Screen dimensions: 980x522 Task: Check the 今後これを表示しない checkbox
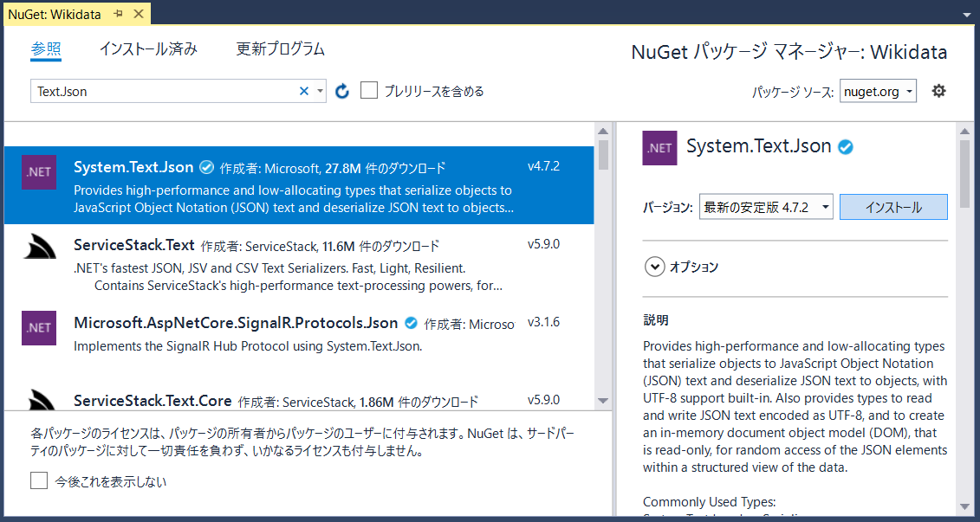click(39, 480)
